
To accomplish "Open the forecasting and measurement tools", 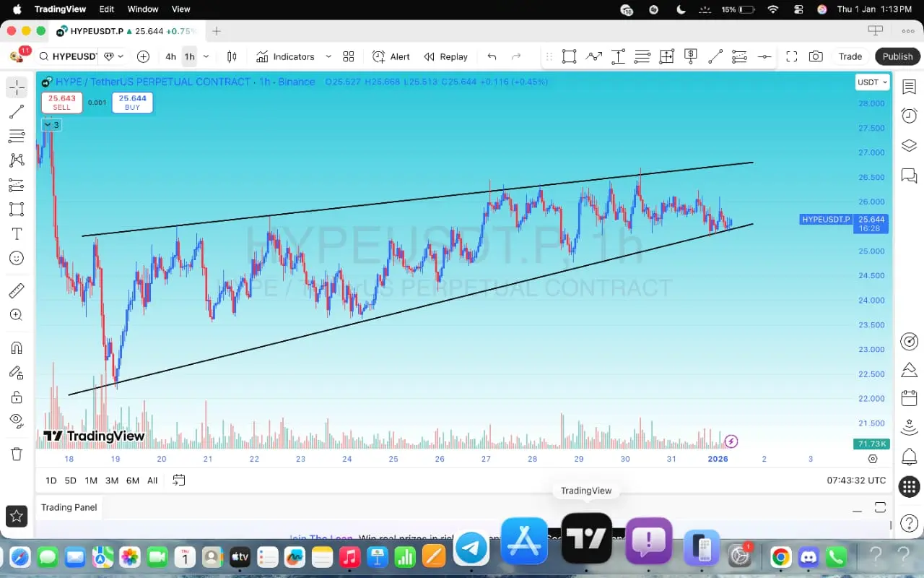I will coord(17,185).
